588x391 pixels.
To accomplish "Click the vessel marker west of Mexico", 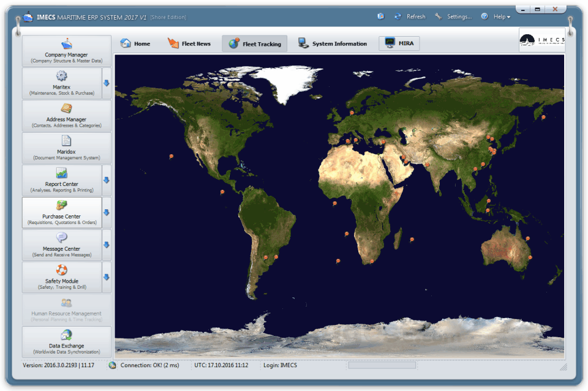I will point(171,156).
